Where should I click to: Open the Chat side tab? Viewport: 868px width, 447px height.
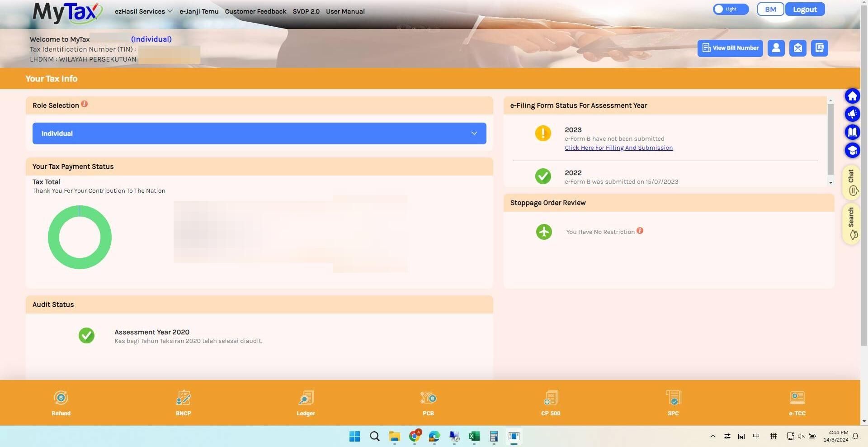tap(852, 182)
